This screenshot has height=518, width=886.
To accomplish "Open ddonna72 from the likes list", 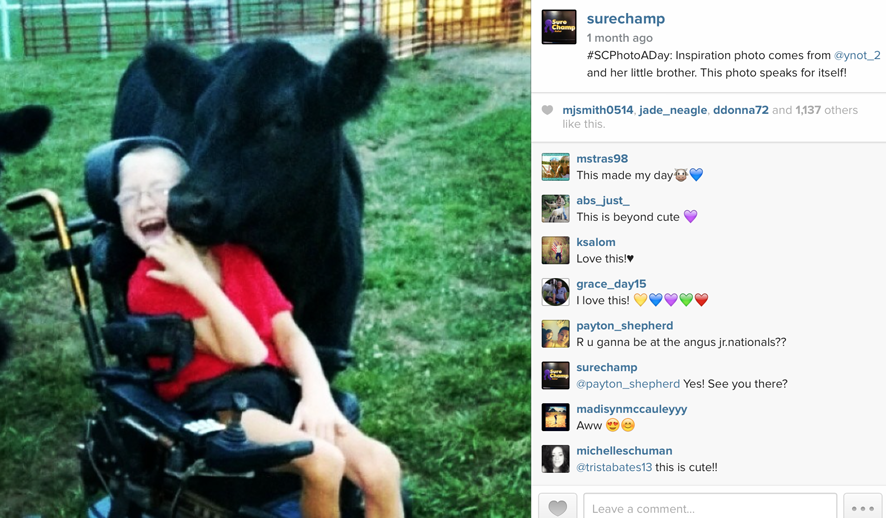I will click(x=741, y=110).
